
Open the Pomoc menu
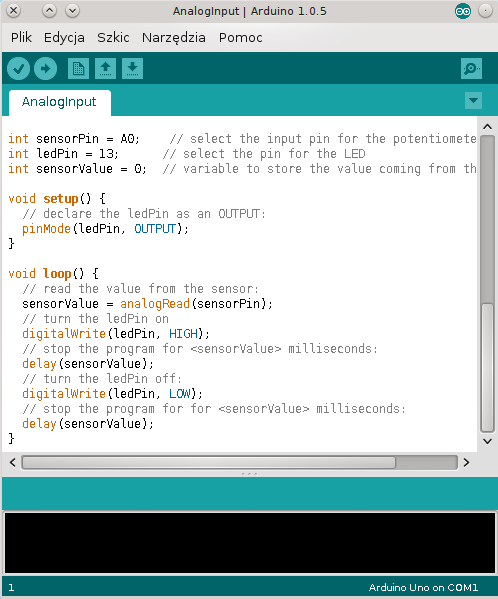[x=240, y=37]
